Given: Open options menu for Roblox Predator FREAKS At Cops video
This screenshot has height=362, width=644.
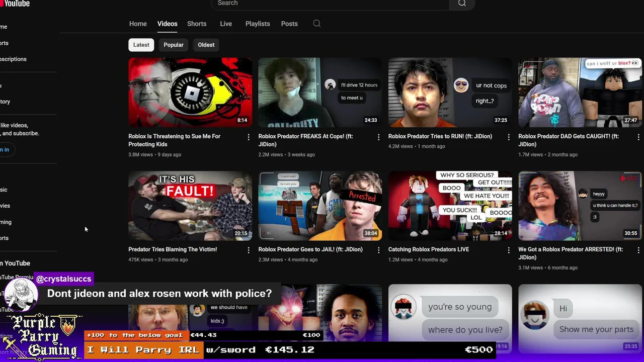Looking at the screenshot, I should coord(378,137).
